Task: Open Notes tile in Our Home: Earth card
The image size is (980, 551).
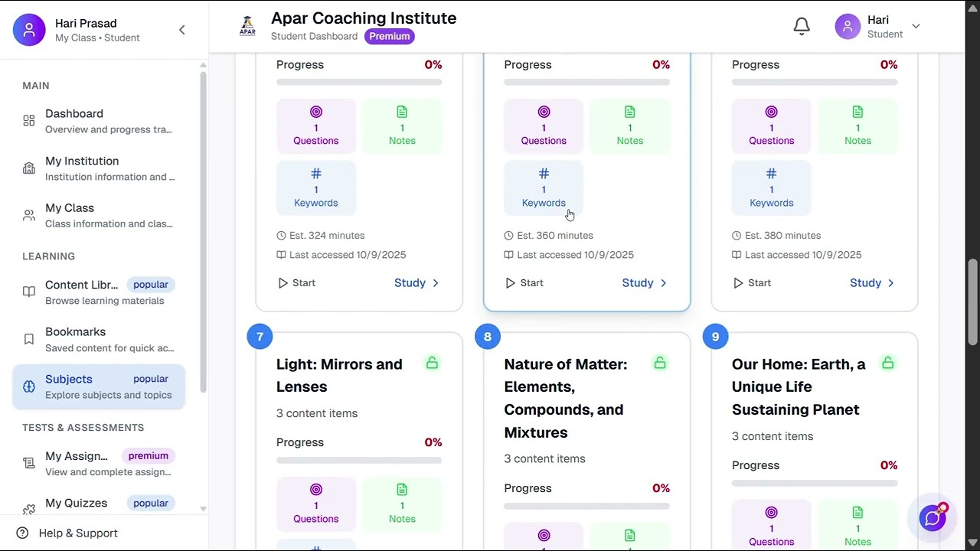Action: click(857, 527)
